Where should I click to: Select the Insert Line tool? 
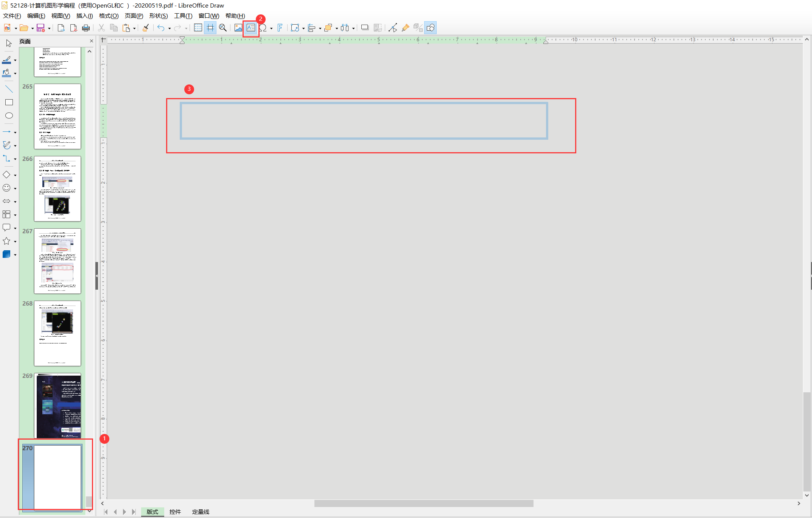pos(9,89)
